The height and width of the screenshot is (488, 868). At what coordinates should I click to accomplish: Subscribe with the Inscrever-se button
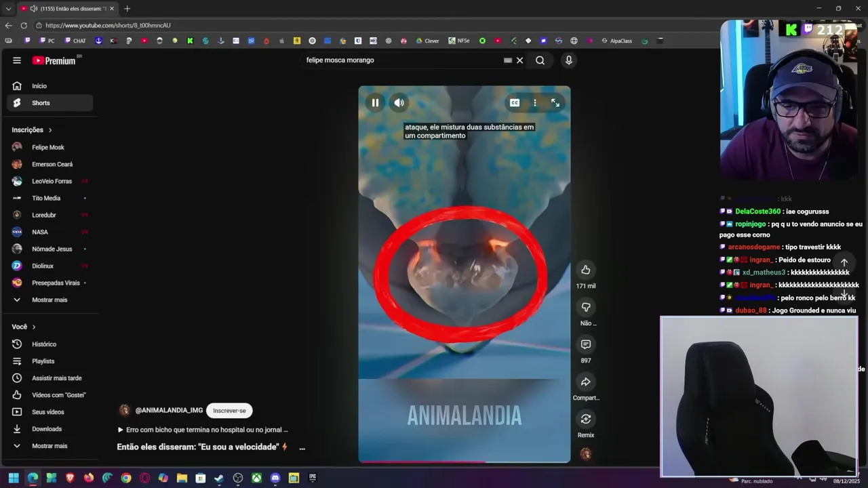[x=229, y=411]
